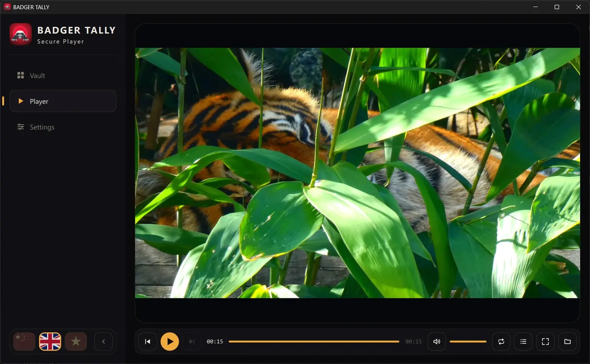
Task: Click the volume slider
Action: (468, 342)
